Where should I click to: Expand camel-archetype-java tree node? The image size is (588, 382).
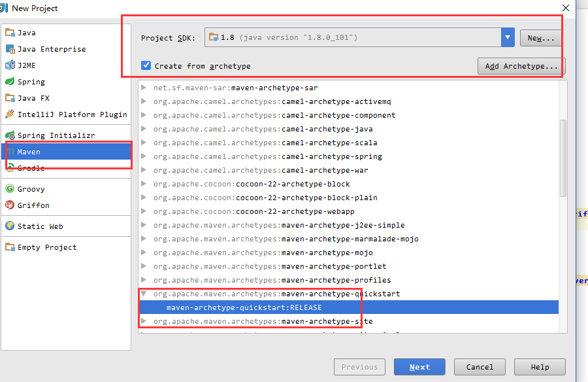pos(144,129)
